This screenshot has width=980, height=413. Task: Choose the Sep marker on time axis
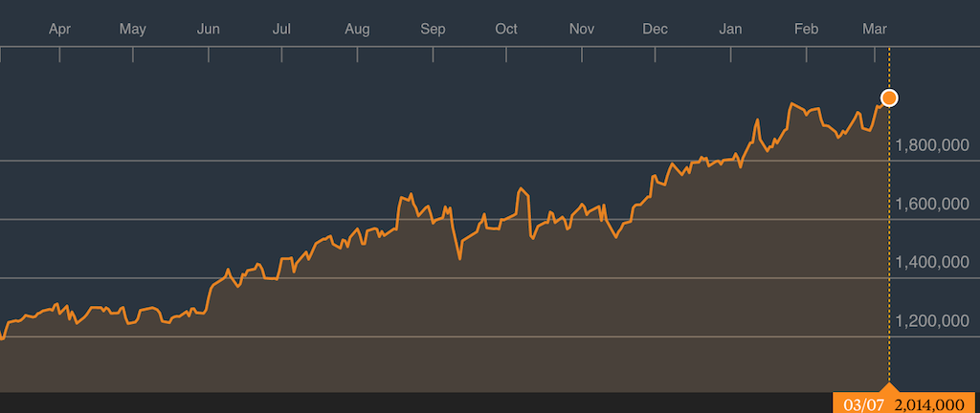[x=433, y=29]
